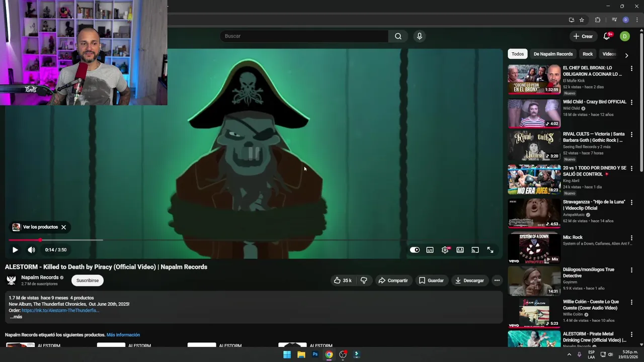
Task: Cast the video to a TV
Action: [475, 250]
